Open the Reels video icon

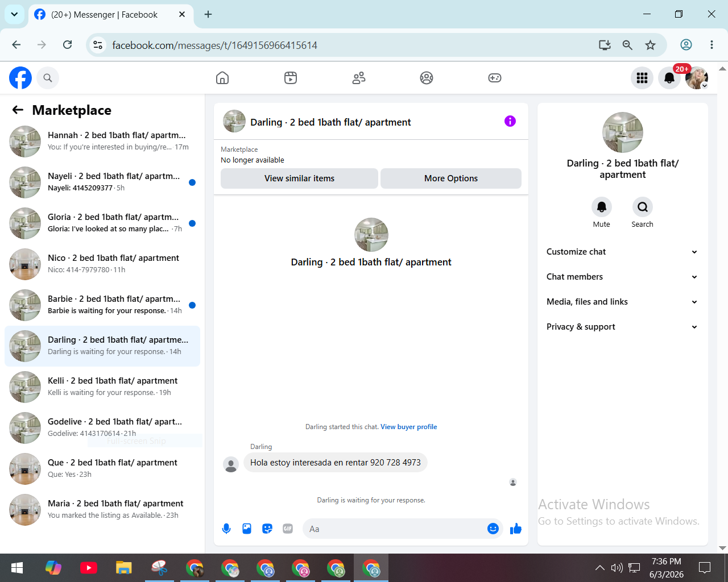tap(291, 78)
